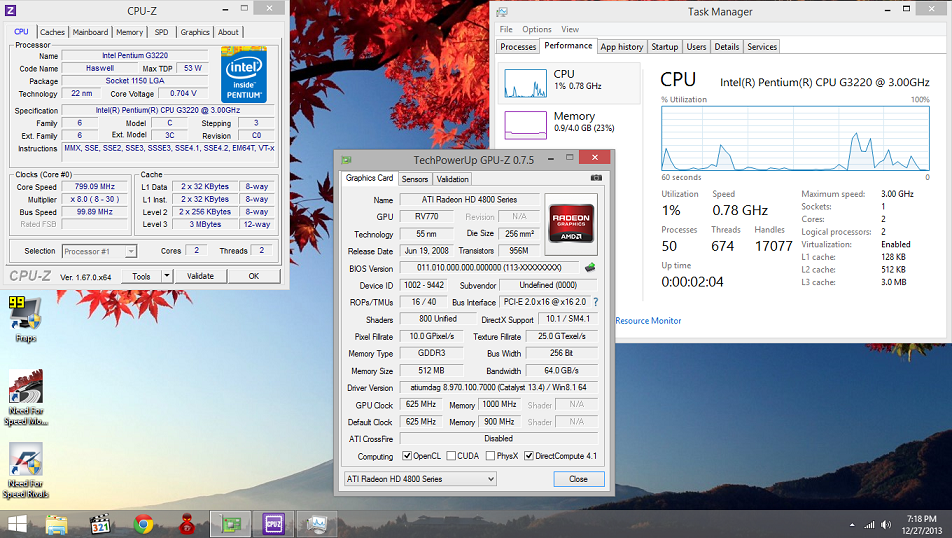Open the App history tab
952x538 pixels.
click(622, 47)
